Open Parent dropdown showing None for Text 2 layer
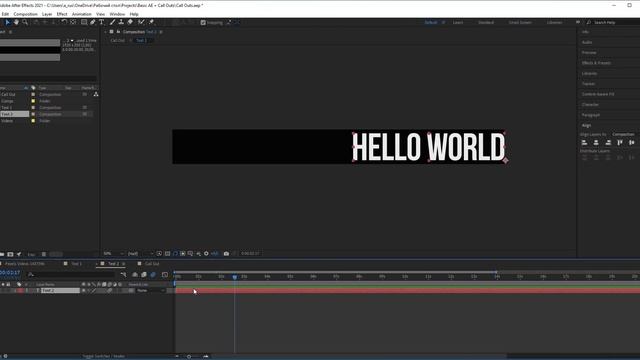The height and width of the screenshot is (360, 640). point(151,291)
